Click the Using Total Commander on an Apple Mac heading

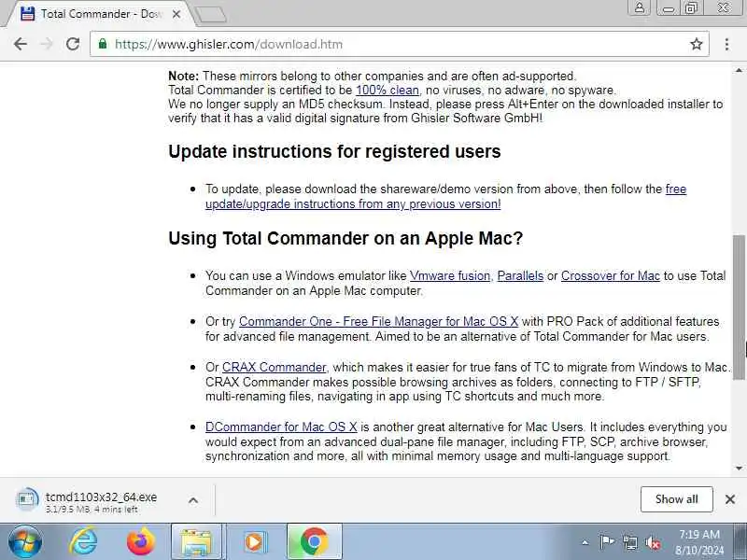tap(345, 239)
